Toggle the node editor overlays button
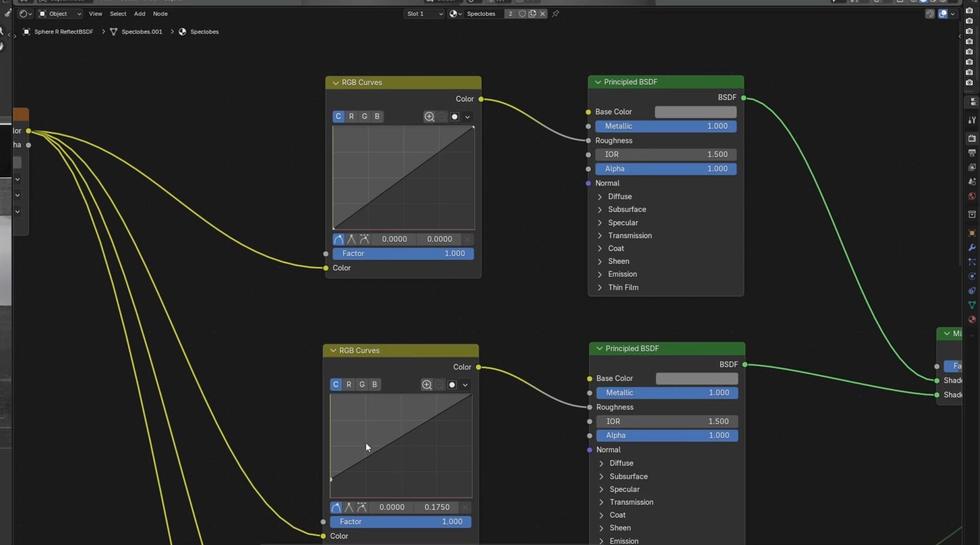The height and width of the screenshot is (545, 980). coord(943,14)
